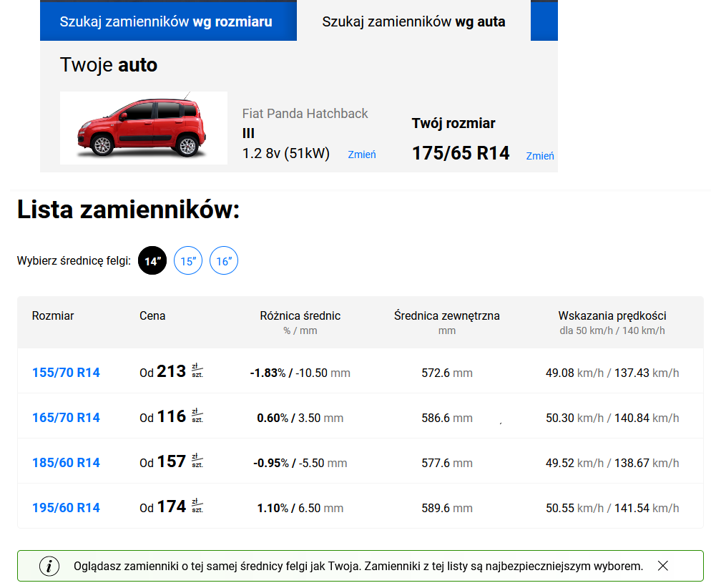Open the 195/60 R14 tire size link
This screenshot has width=711, height=588.
[x=66, y=508]
